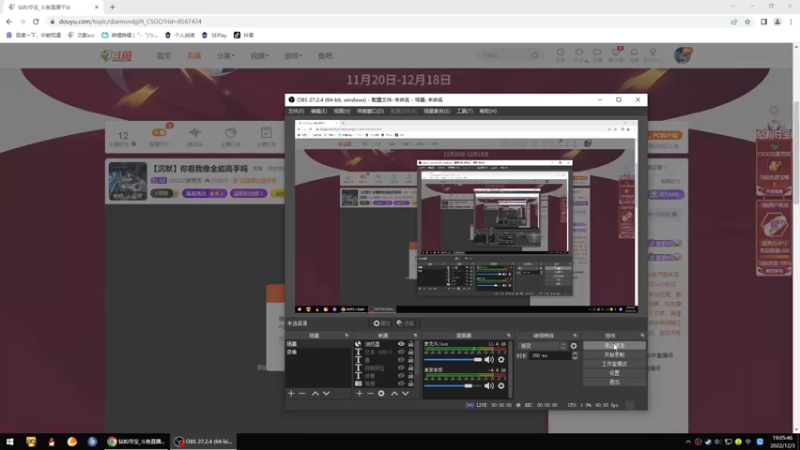Click the 开始录制 record button
Viewport: 800px width, 450px height.
point(614,355)
